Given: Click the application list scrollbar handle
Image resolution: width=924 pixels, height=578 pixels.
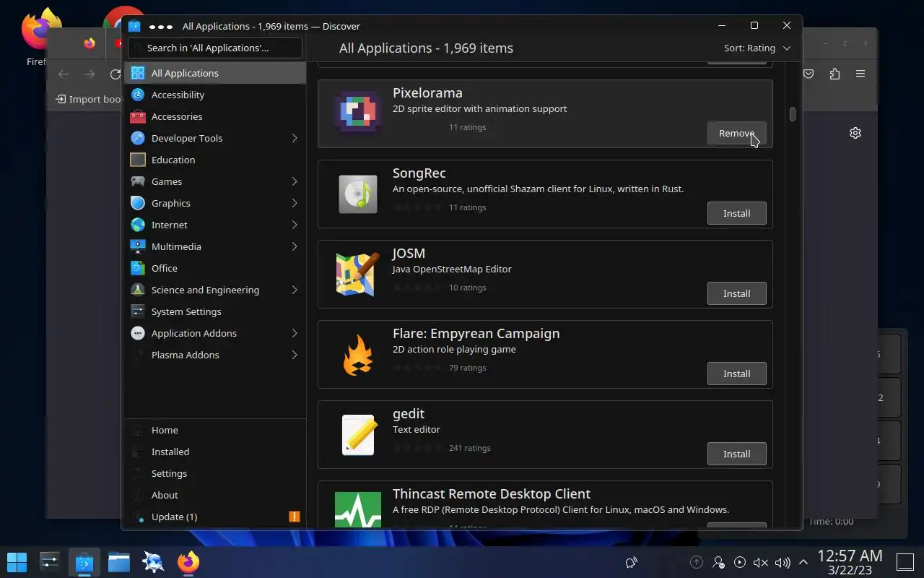Looking at the screenshot, I should (x=792, y=114).
